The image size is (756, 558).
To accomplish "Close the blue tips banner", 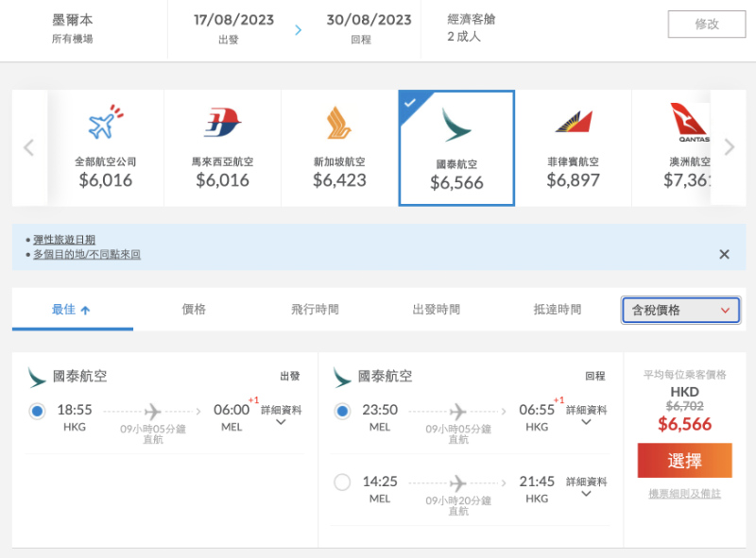I will tap(724, 254).
